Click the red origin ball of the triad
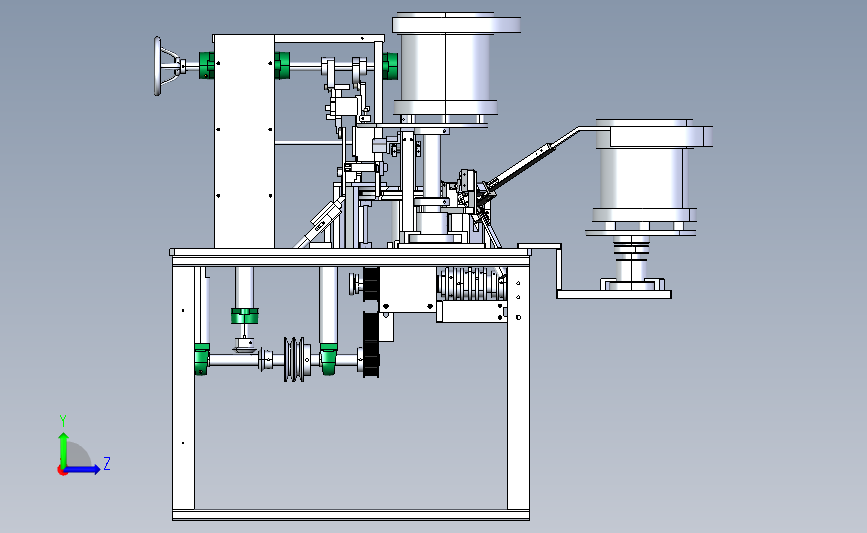This screenshot has width=867, height=533. [x=62, y=471]
